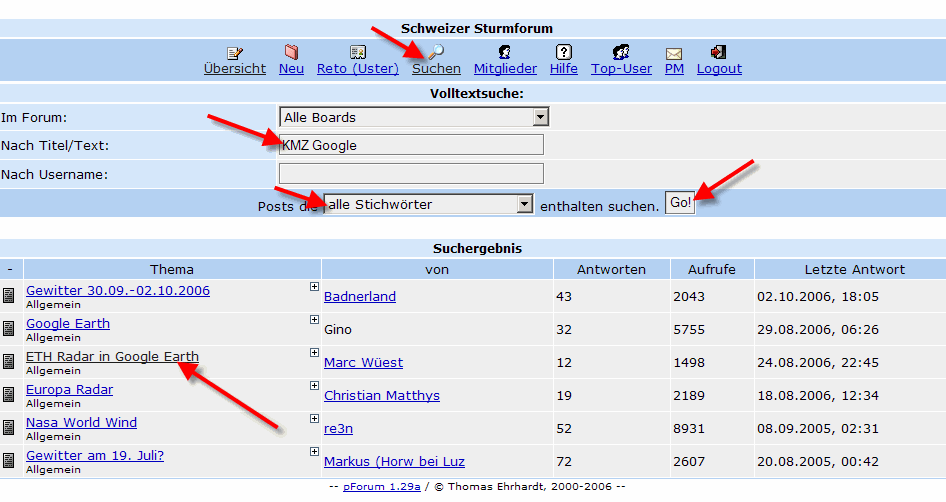Expand the Europa Radar thread plus icon
The width and height of the screenshot is (946, 502).
314,386
